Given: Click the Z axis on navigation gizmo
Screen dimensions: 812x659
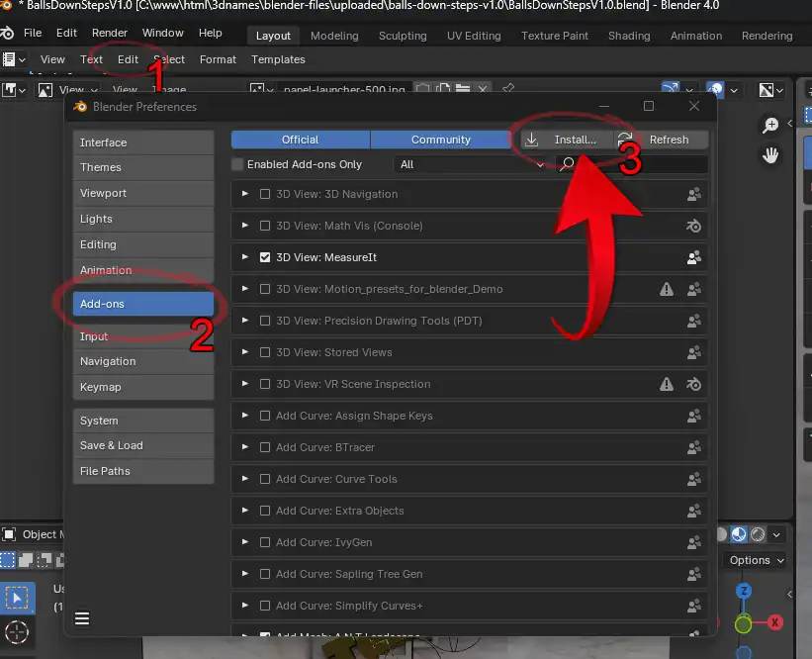Looking at the screenshot, I should [744, 591].
